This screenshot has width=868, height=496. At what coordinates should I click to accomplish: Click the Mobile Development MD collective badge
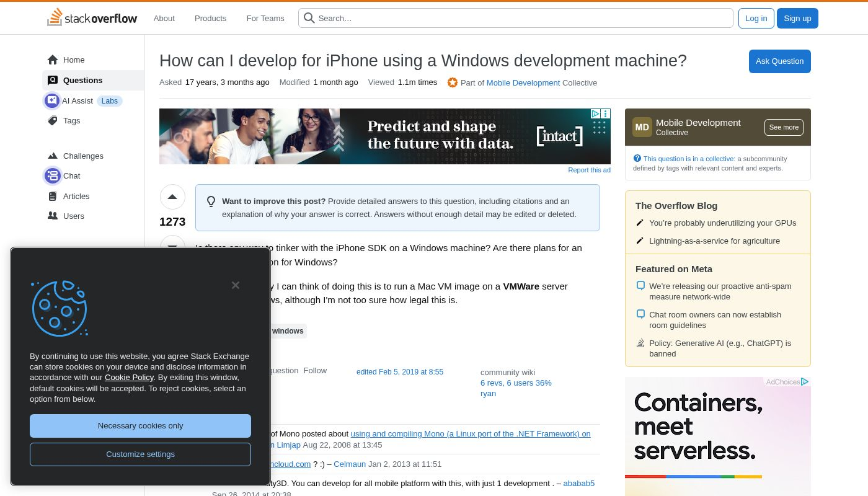tap(642, 127)
